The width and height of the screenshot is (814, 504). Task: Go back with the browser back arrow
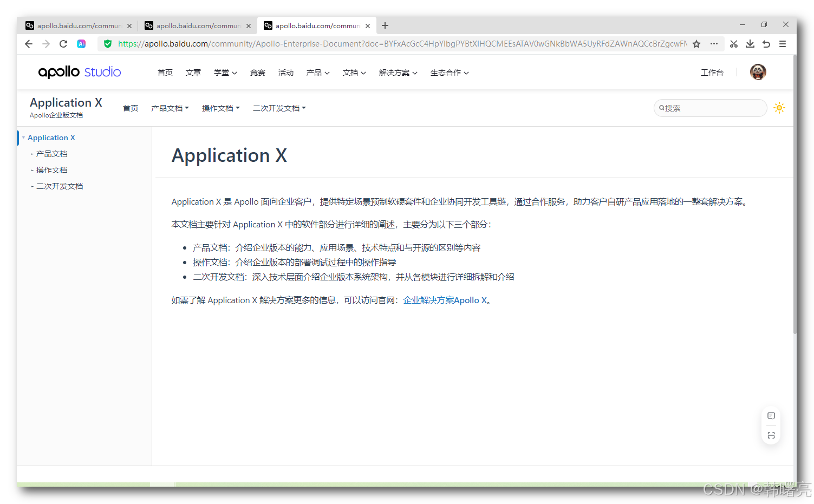[x=29, y=44]
